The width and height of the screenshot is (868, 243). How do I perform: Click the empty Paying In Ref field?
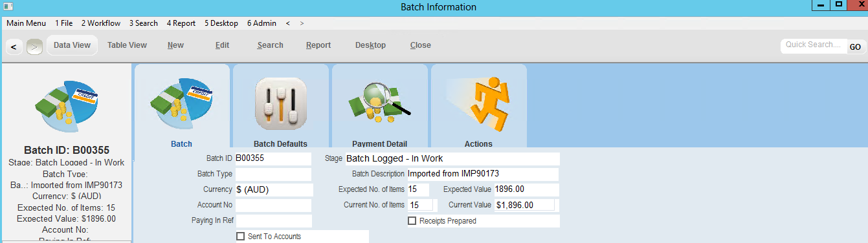[273, 221]
